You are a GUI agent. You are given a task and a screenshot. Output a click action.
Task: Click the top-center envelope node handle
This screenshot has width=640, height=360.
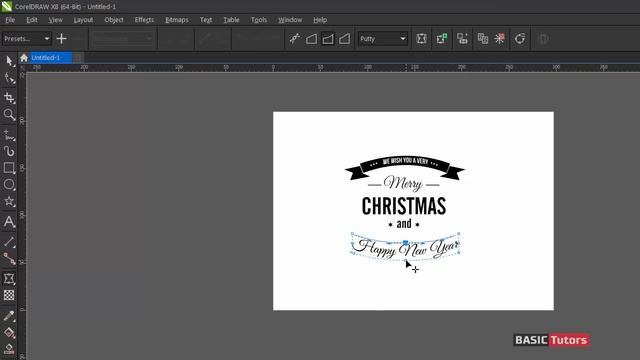[x=405, y=243]
